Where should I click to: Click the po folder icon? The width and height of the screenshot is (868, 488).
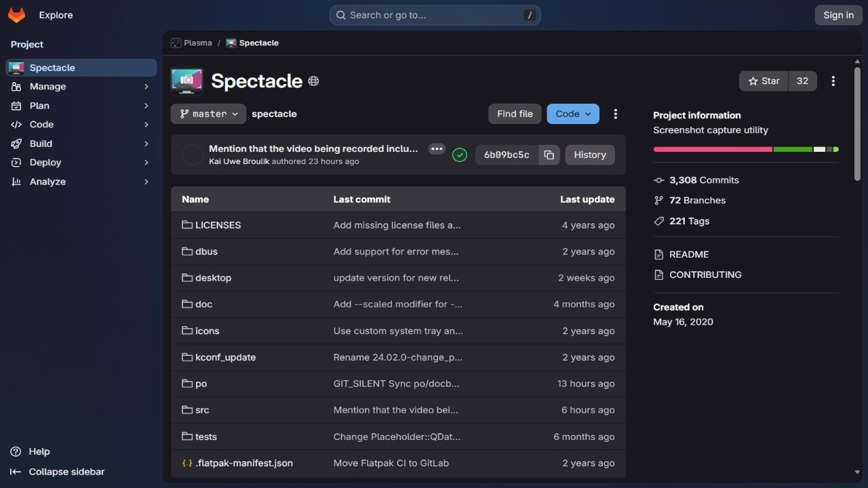[x=187, y=384]
